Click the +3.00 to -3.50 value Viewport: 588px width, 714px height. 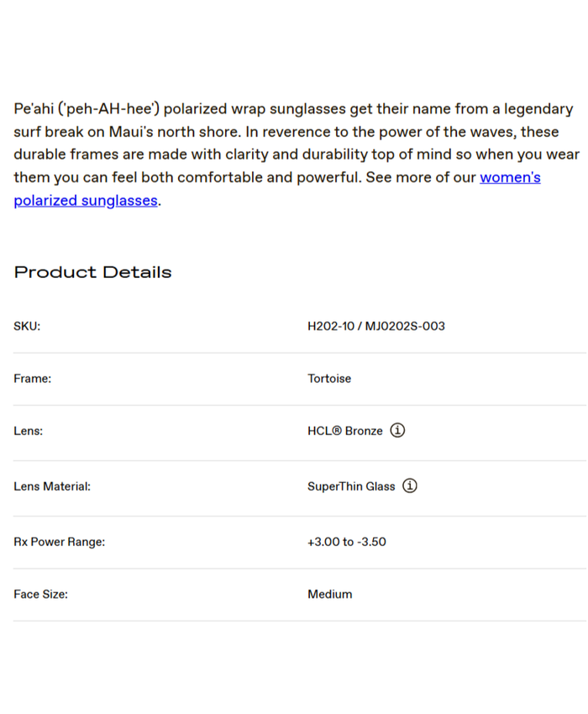point(346,542)
